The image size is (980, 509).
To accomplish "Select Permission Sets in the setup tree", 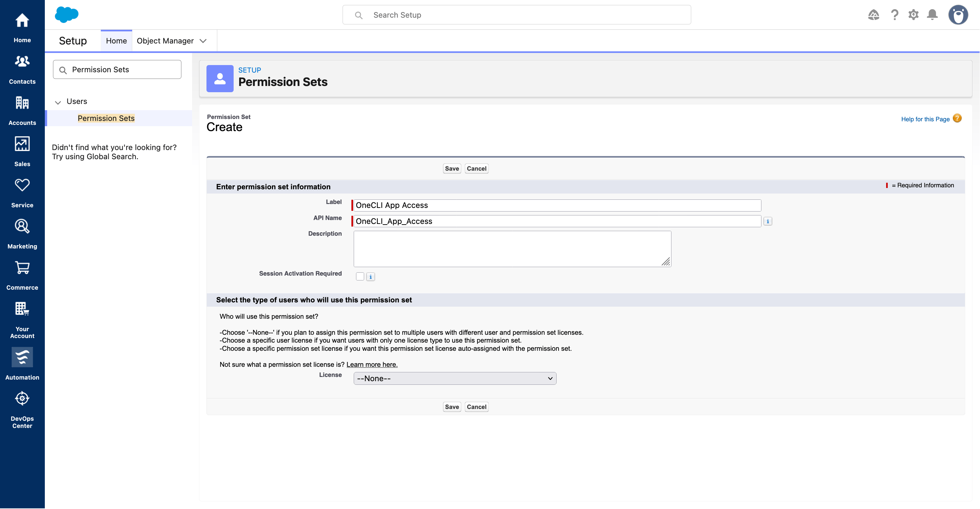I will coord(106,118).
